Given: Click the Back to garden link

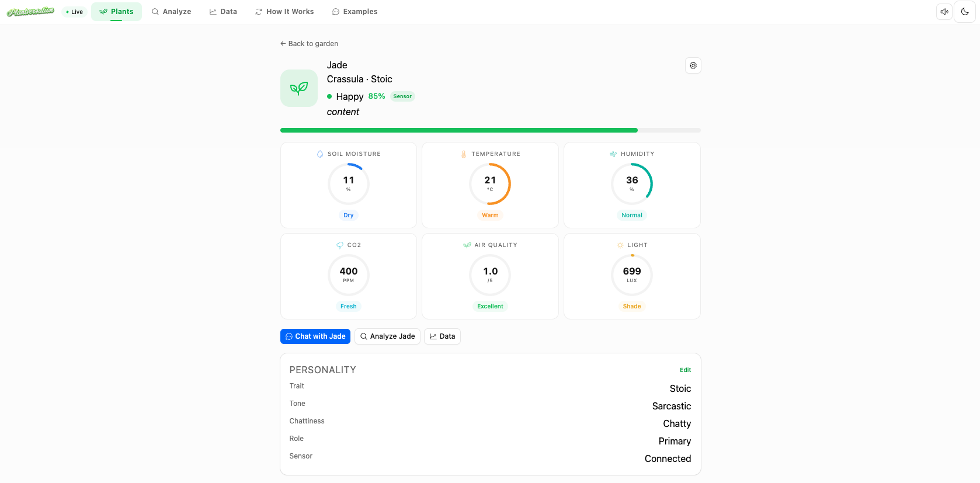Looking at the screenshot, I should click(309, 44).
